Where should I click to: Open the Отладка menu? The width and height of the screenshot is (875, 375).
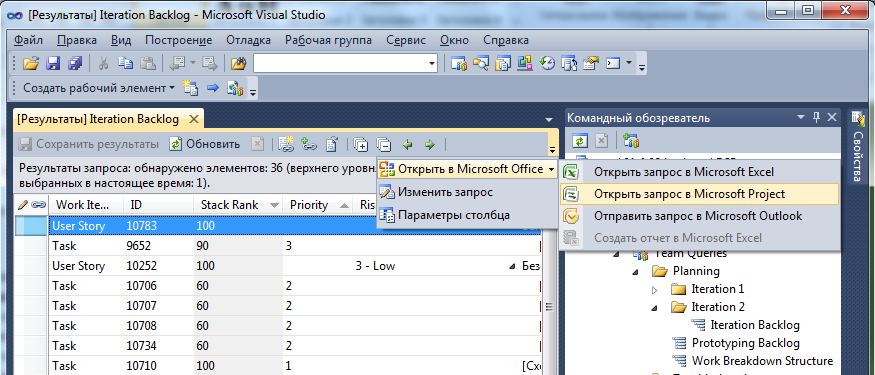click(248, 40)
